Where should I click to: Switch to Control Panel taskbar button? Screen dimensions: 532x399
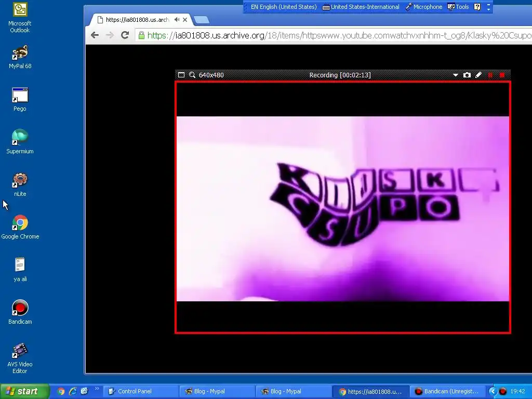(x=140, y=391)
